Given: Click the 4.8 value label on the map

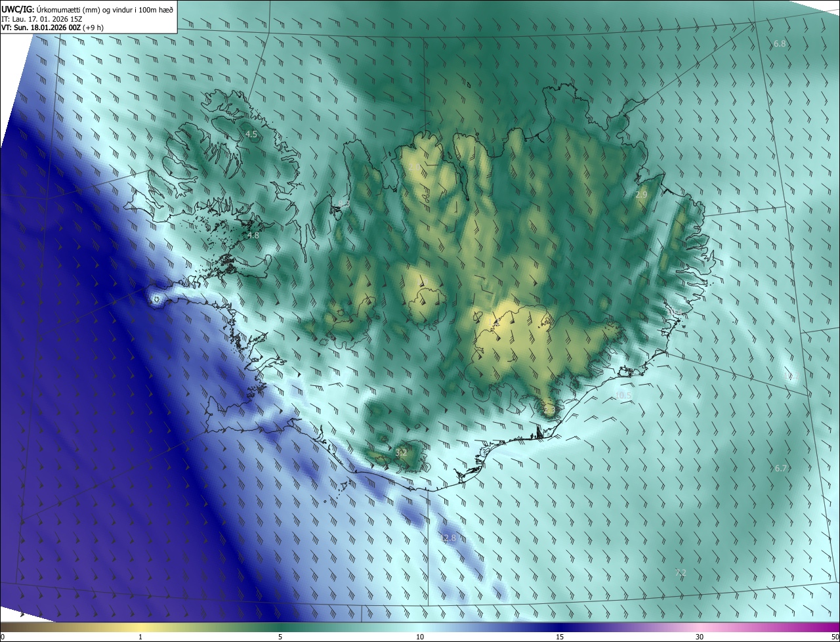Looking at the screenshot, I should 253,235.
